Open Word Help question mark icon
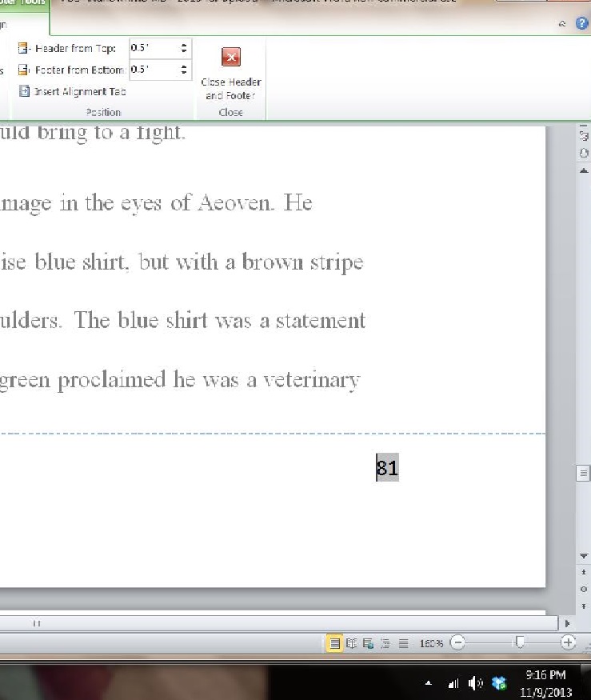Viewport: 591px width, 700px height. tap(581, 24)
